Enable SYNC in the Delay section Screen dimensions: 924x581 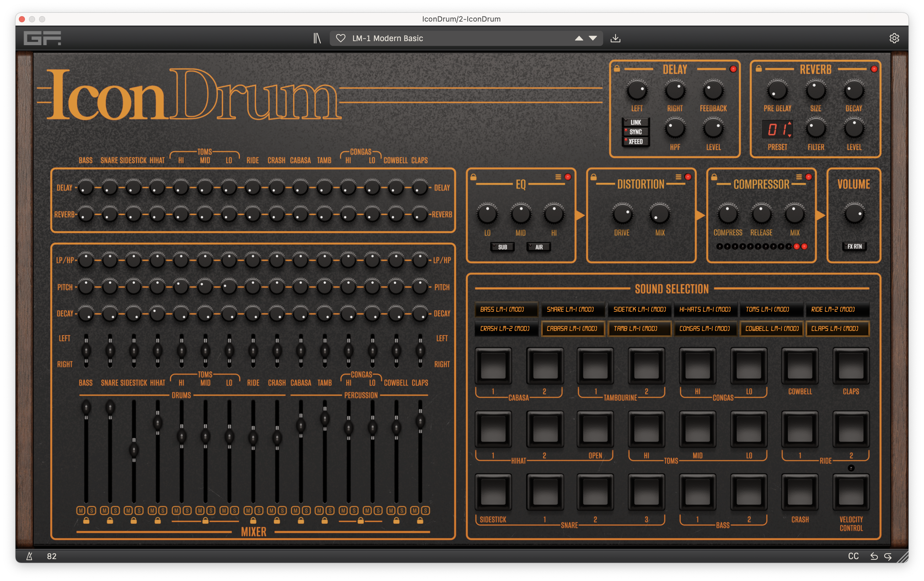[x=635, y=132]
